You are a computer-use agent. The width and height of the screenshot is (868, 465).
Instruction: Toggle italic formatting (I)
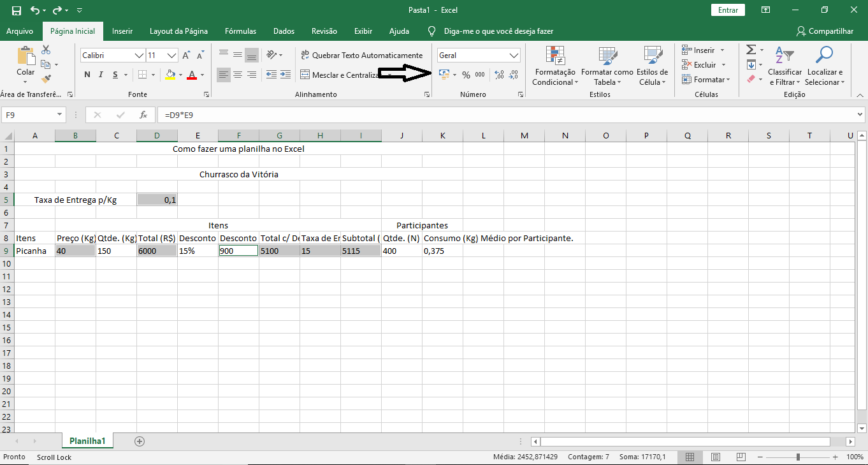[x=101, y=75]
